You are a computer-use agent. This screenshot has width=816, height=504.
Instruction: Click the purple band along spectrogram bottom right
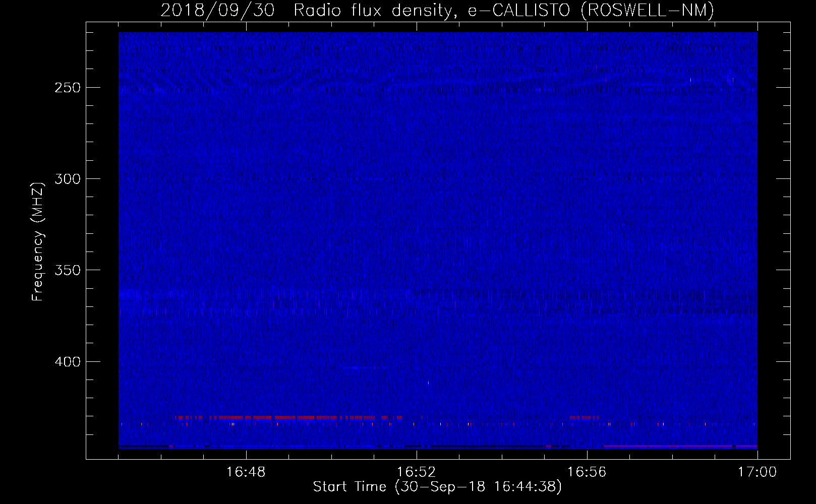pyautogui.click(x=680, y=447)
